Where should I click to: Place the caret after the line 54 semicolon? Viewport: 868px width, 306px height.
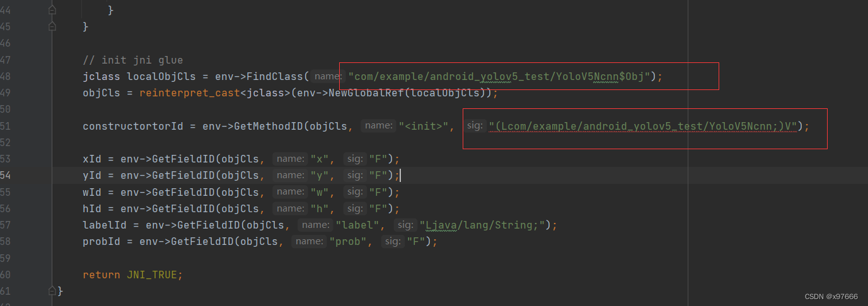coord(401,175)
